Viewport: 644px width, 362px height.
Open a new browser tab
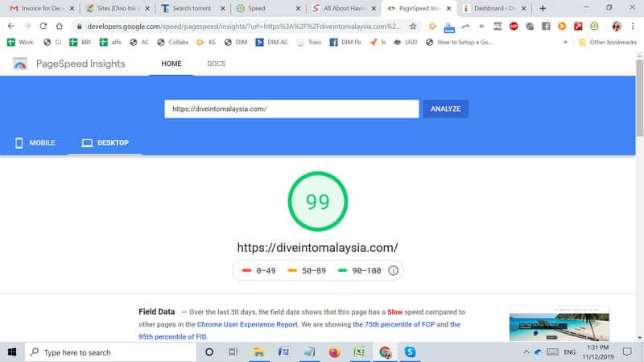tap(543, 8)
